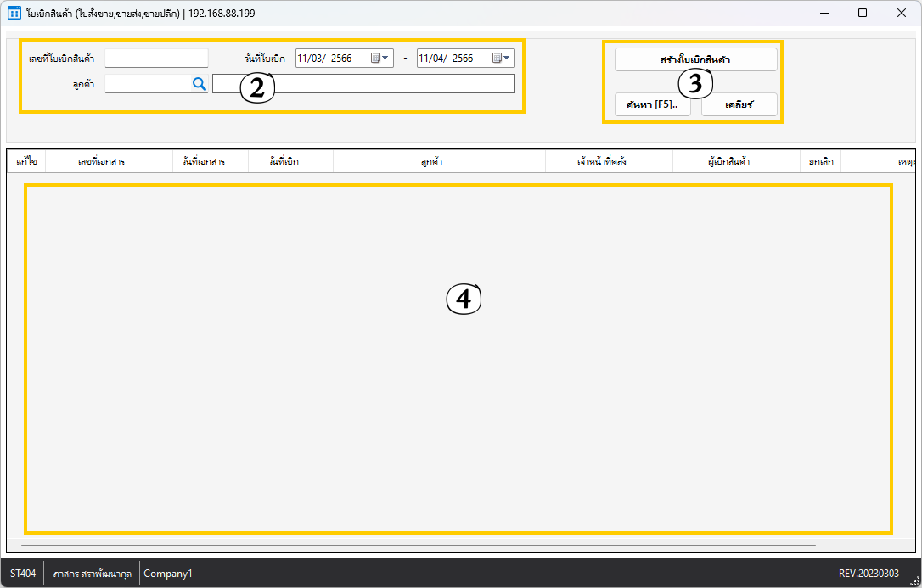Viewport: 922px width, 588px height.
Task: Sort by the เลขที่เอกสาร column header
Action: pyautogui.click(x=101, y=161)
